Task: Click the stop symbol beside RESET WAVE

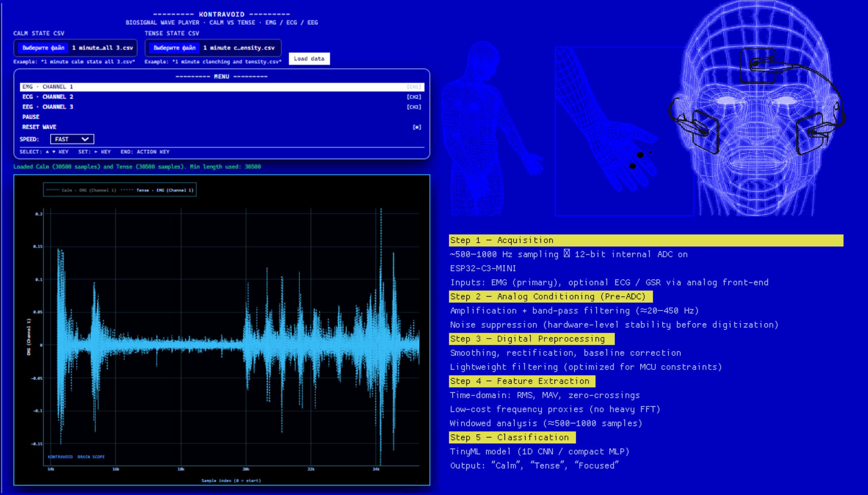Action: [x=417, y=127]
